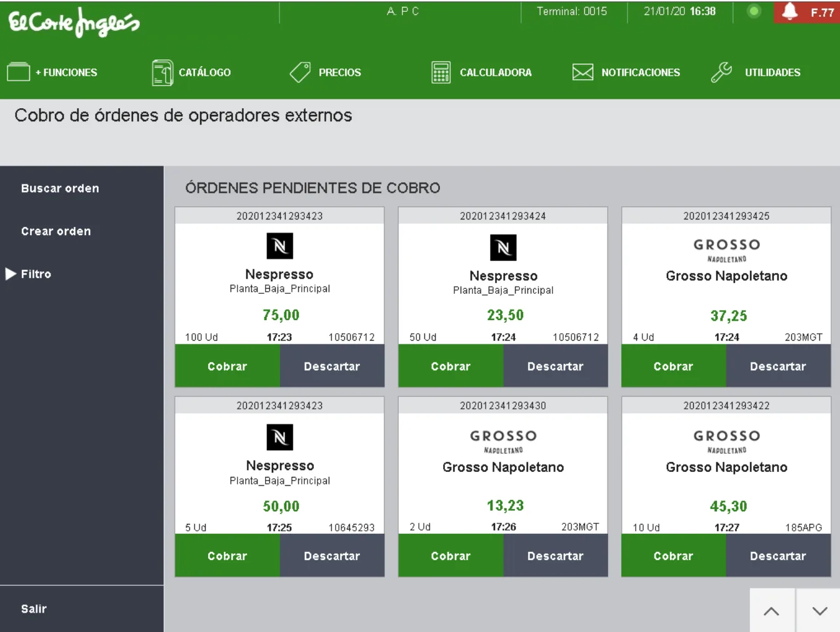Viewport: 840px width, 632px height.
Task: Select Buscar orden in the sidebar
Action: (60, 188)
